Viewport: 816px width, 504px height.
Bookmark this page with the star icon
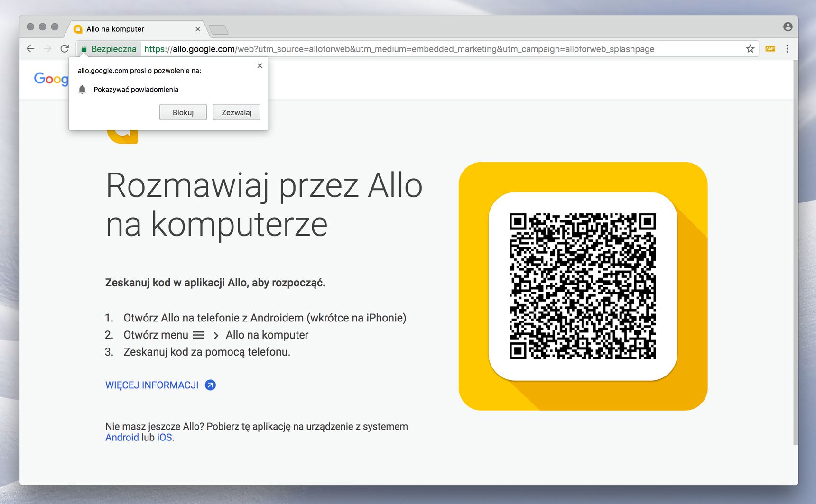pos(750,49)
